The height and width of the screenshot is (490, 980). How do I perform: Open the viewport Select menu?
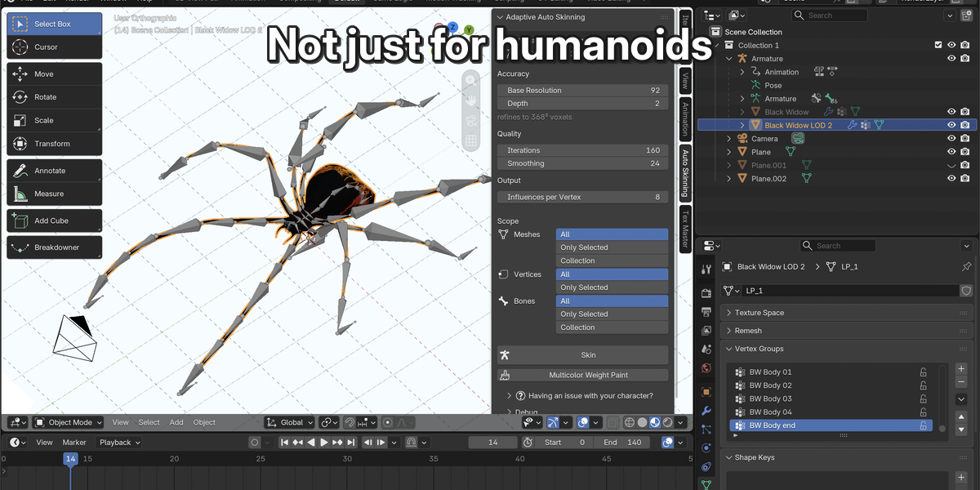(149, 422)
